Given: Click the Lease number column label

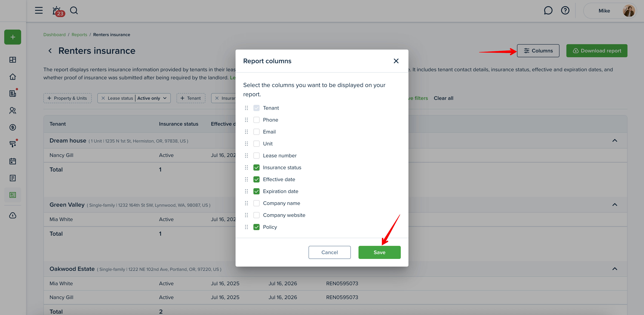Looking at the screenshot, I should coord(280,156).
